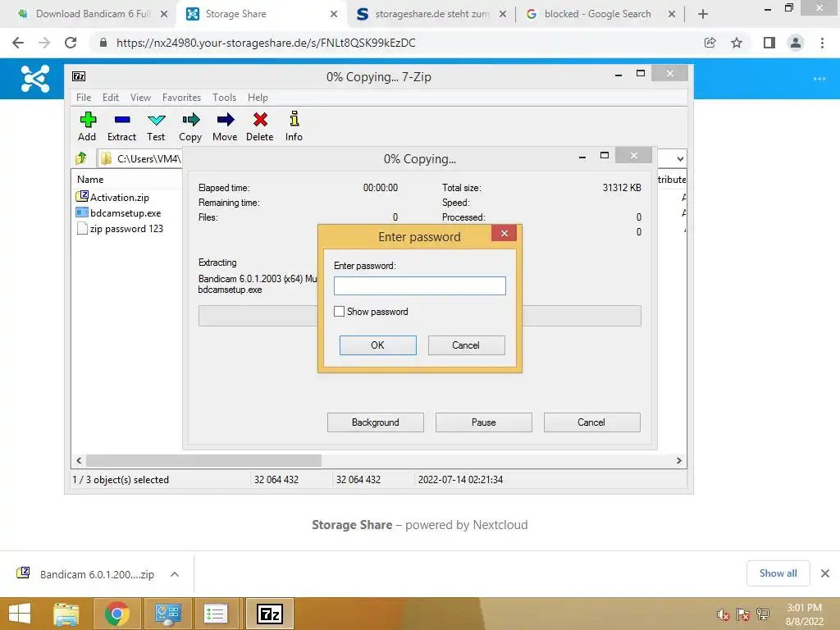Toggle the browser side panel icon
Screen dimensions: 840x630
(769, 43)
